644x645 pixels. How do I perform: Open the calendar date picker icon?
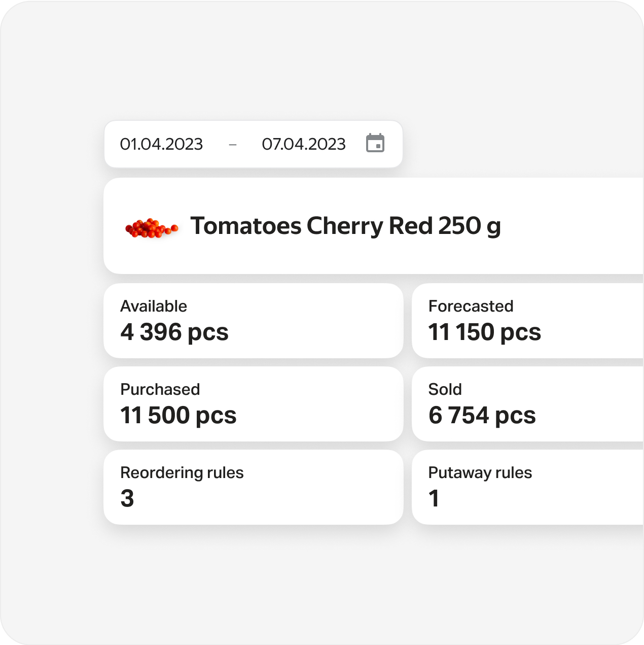pos(375,144)
